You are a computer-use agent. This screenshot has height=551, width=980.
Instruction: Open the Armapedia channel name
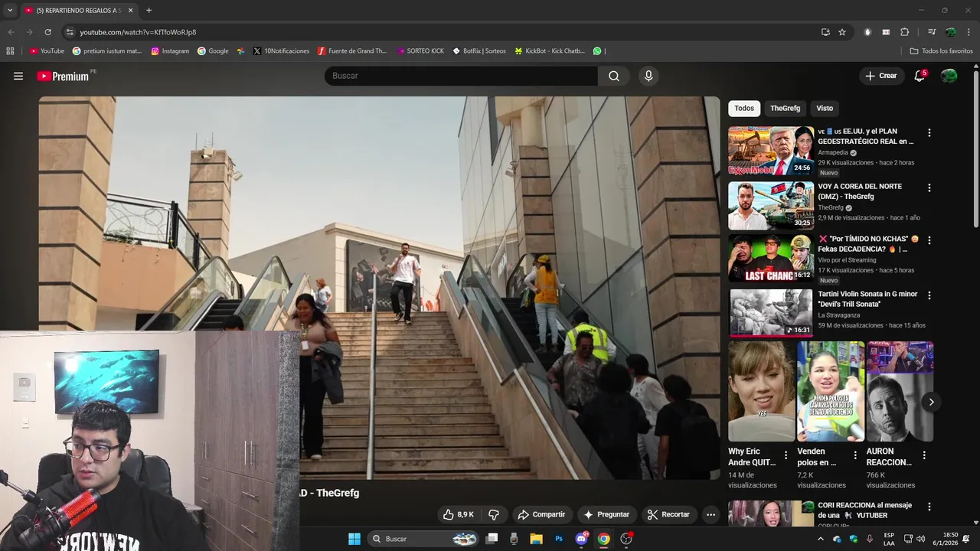coord(833,152)
